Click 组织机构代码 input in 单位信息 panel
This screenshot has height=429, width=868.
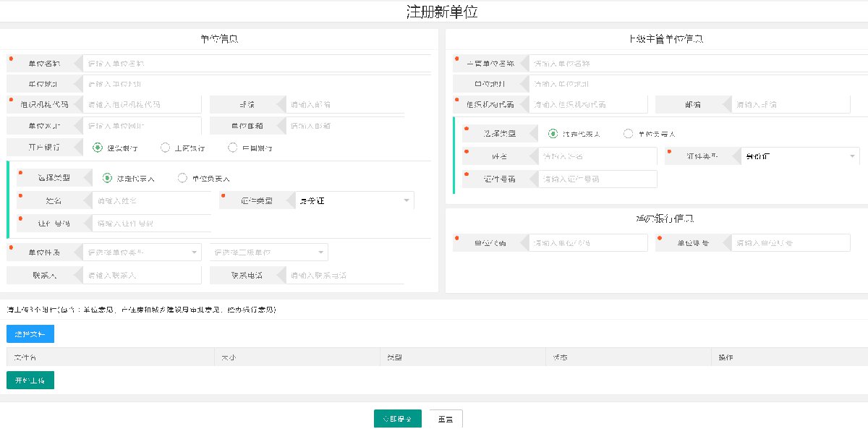pyautogui.click(x=142, y=104)
